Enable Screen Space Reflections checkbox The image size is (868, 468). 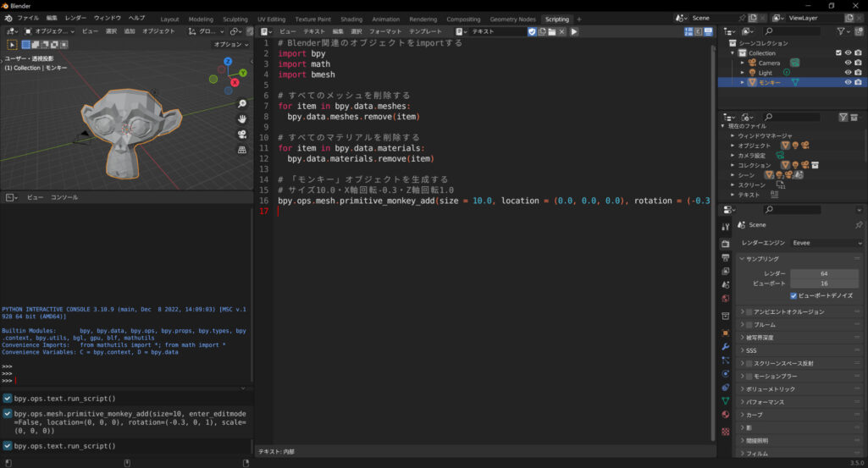point(749,363)
